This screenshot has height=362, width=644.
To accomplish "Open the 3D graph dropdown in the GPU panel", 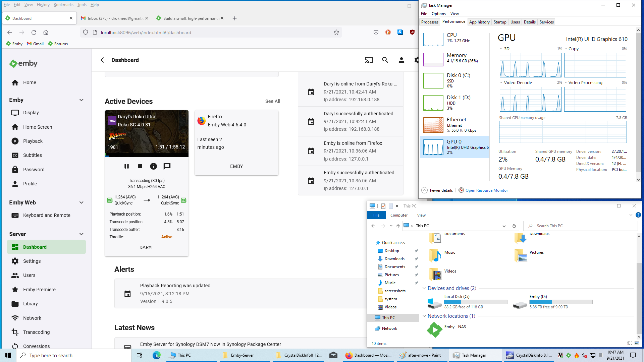I will 501,49.
